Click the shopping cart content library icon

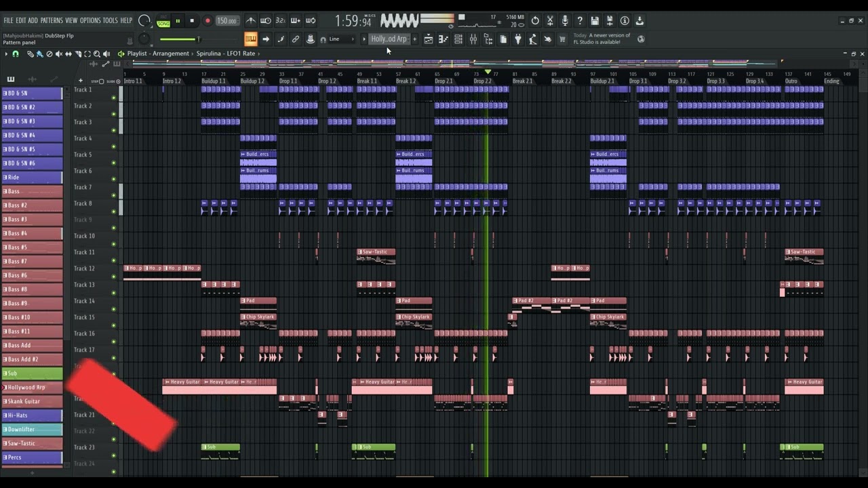562,39
